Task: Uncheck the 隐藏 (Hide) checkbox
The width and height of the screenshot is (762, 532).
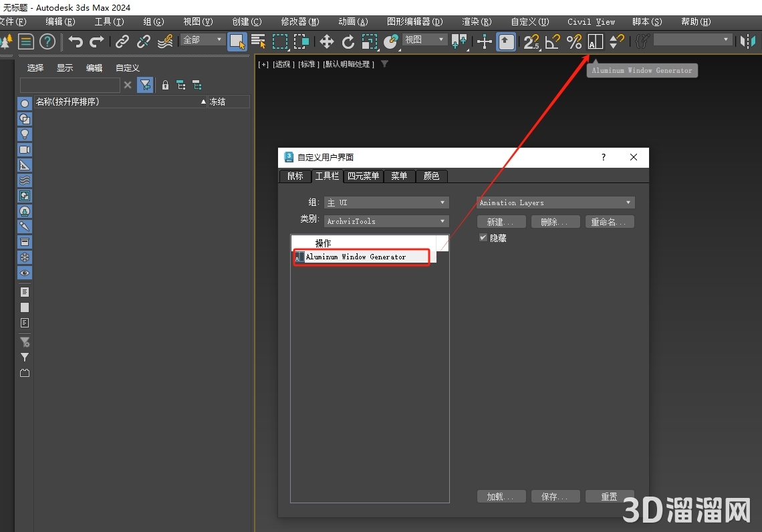Action: [483, 238]
